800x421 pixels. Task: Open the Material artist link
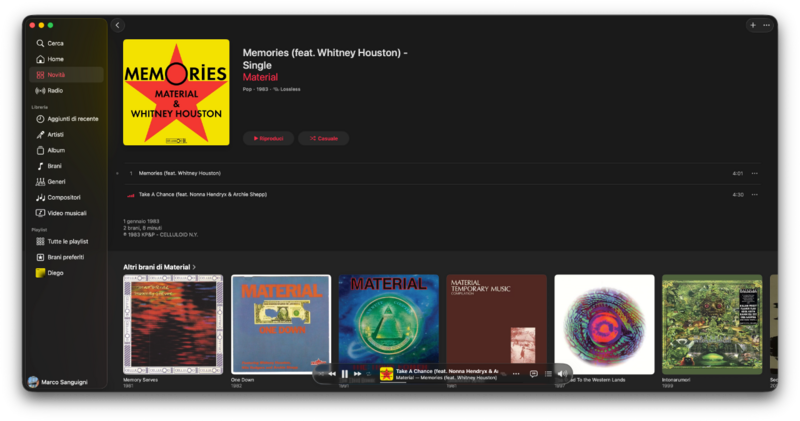pyautogui.click(x=260, y=77)
